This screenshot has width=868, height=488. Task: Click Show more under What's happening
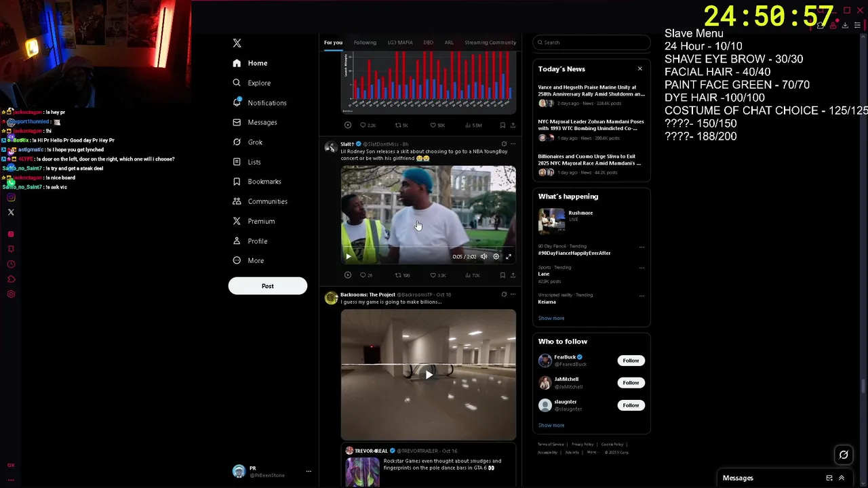click(x=551, y=318)
